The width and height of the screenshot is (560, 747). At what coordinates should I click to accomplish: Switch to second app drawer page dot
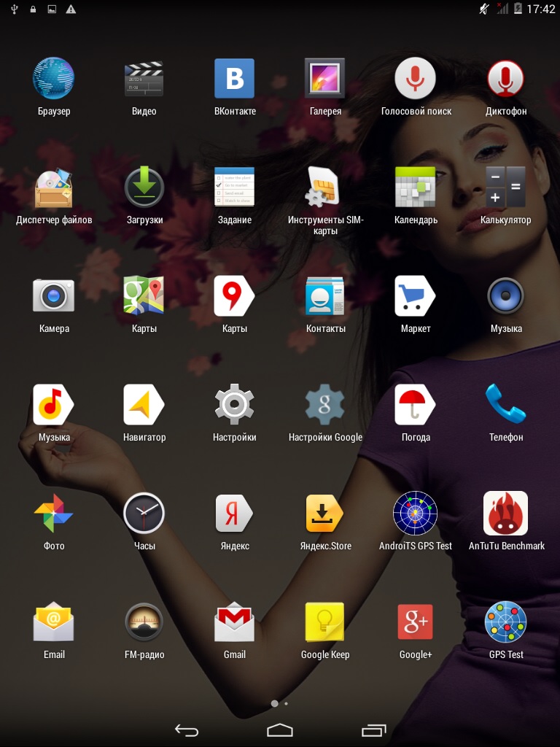[286, 703]
